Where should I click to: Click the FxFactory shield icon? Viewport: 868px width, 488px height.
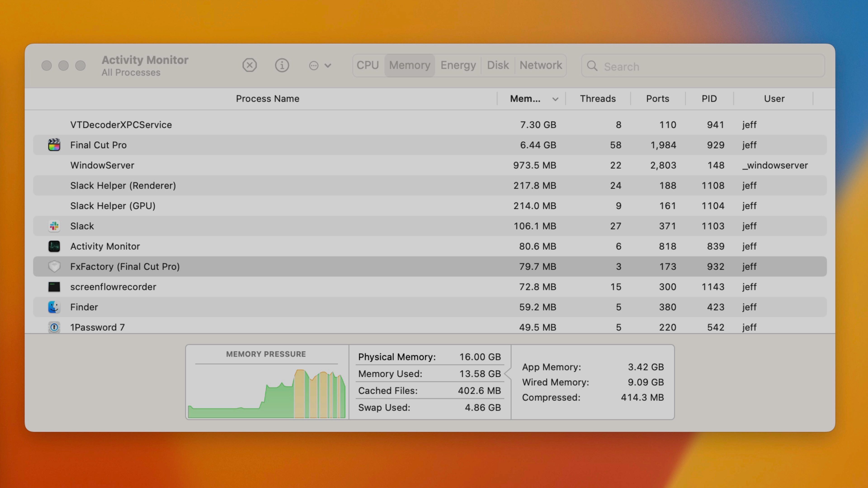[54, 266]
